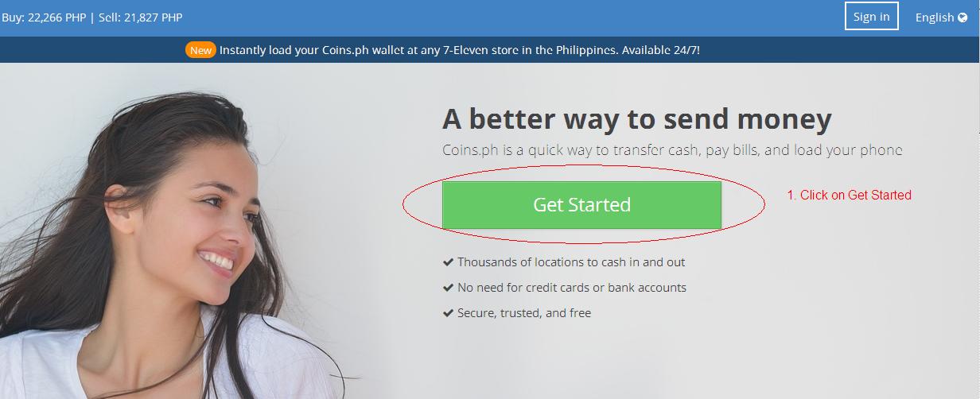This screenshot has height=399, width=980.
Task: Click checkmark beside Secure, trusted, and free
Action: coord(448,313)
